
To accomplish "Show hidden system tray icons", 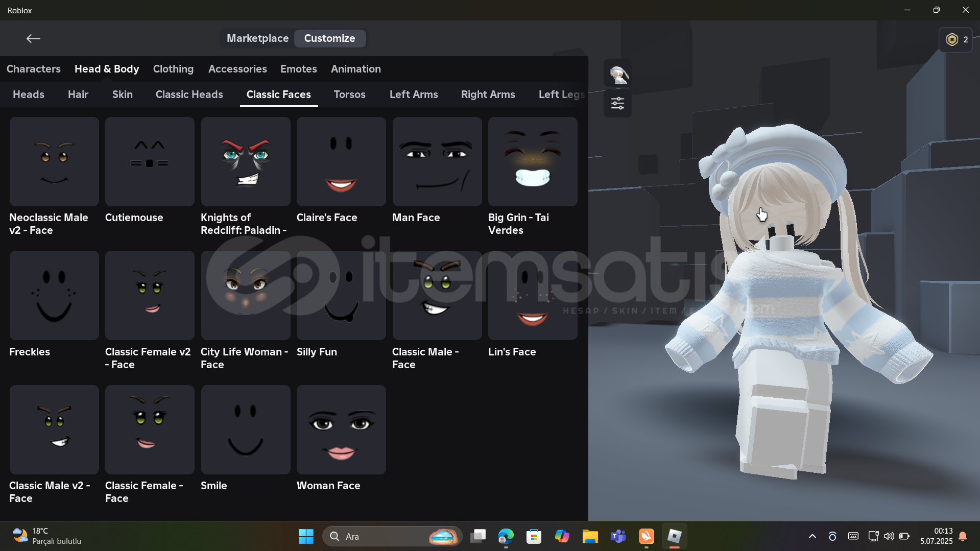I will click(x=812, y=536).
